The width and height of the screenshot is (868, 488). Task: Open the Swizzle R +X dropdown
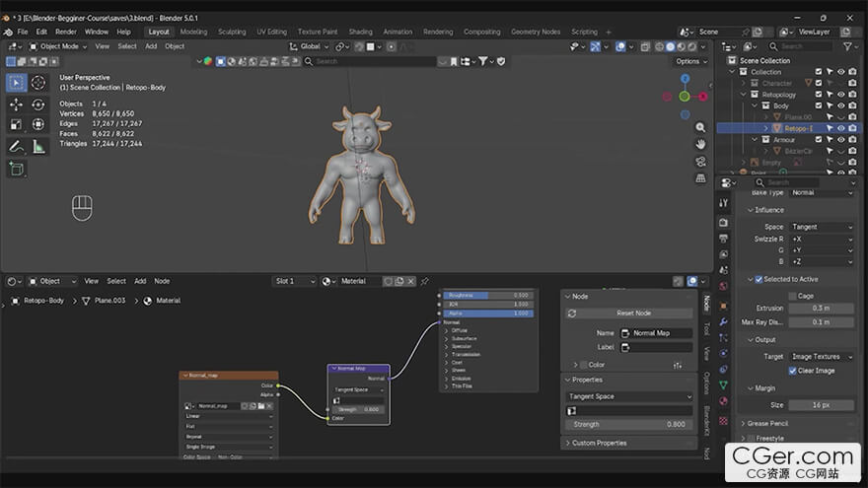pyautogui.click(x=822, y=239)
